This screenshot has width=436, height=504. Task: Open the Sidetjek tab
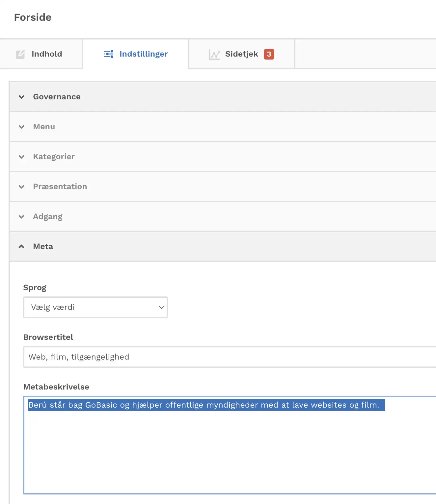tap(241, 54)
